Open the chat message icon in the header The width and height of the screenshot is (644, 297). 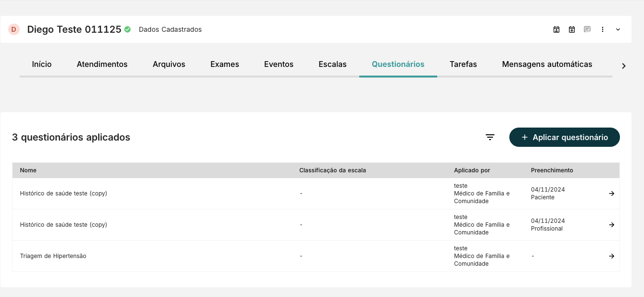tap(587, 29)
